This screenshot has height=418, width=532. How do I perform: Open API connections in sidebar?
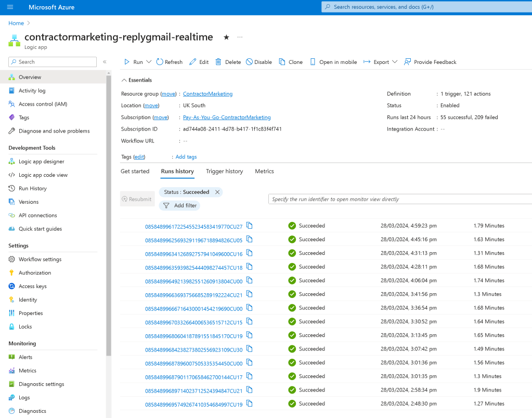coord(37,215)
